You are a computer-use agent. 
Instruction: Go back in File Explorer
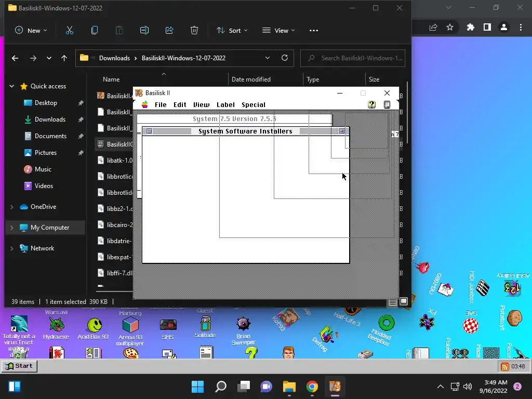15,58
